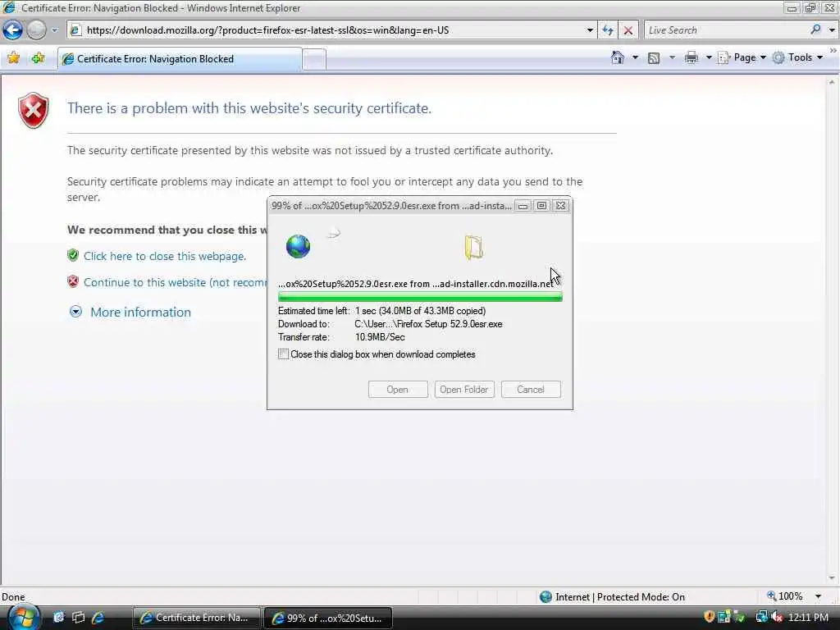Select the Certificate Error: Navigation Blocked tab
The height and width of the screenshot is (630, 840).
[x=180, y=59]
